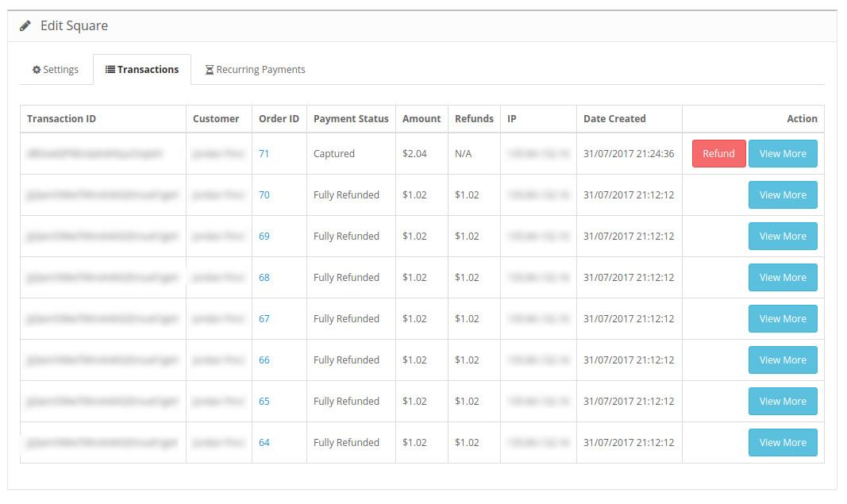Click the hourglass icon on Recurring Payments
This screenshot has width=847, height=504.
point(210,70)
